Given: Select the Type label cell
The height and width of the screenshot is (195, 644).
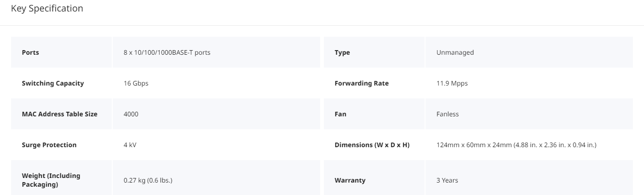Looking at the screenshot, I should tap(374, 52).
